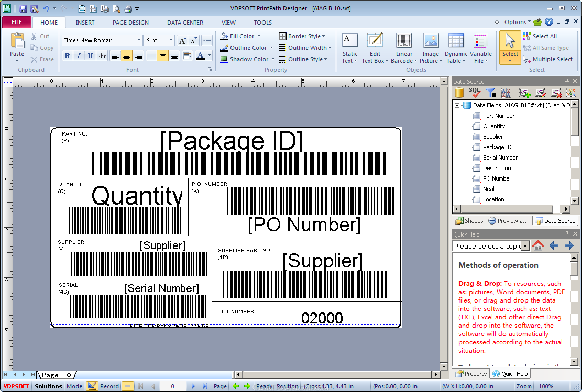
Task: Toggle align text right
Action: coord(138,56)
